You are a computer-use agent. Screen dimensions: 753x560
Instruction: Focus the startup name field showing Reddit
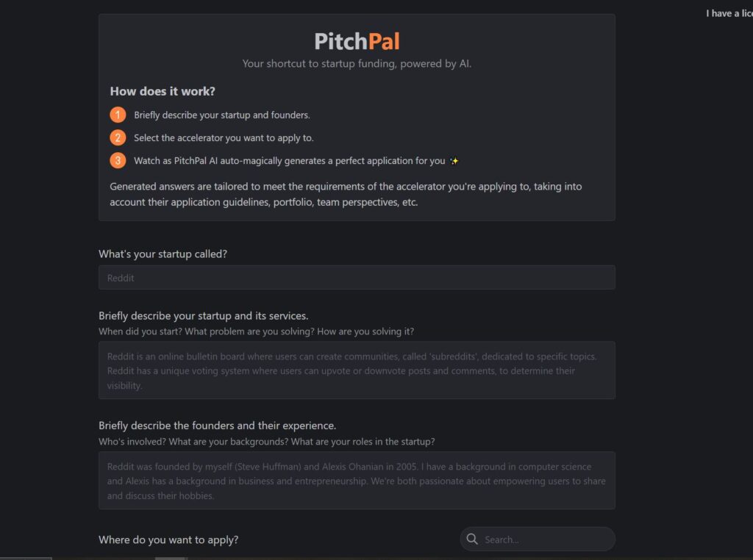coord(357,278)
